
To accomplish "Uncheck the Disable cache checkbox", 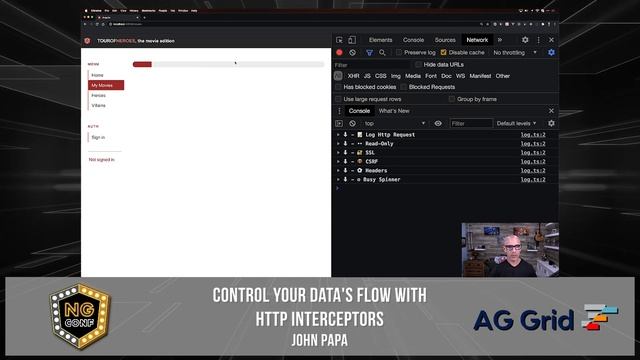I will coord(443,52).
